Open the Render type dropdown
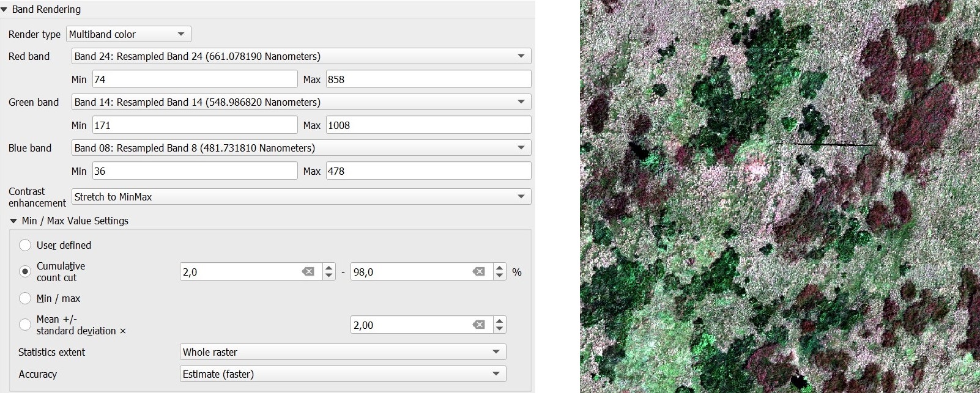Screen dimensions: 980x393 128,34
